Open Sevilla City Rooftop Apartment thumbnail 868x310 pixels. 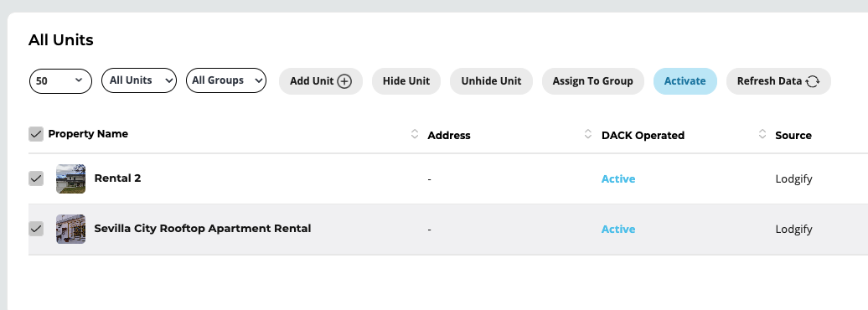coord(71,230)
